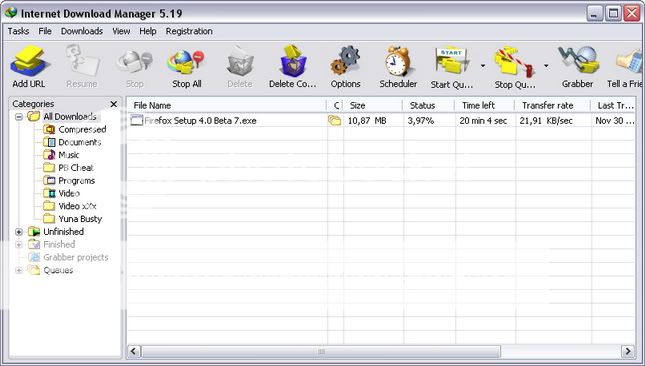This screenshot has width=645, height=366.
Task: Open the Tasks menu
Action: [x=18, y=31]
